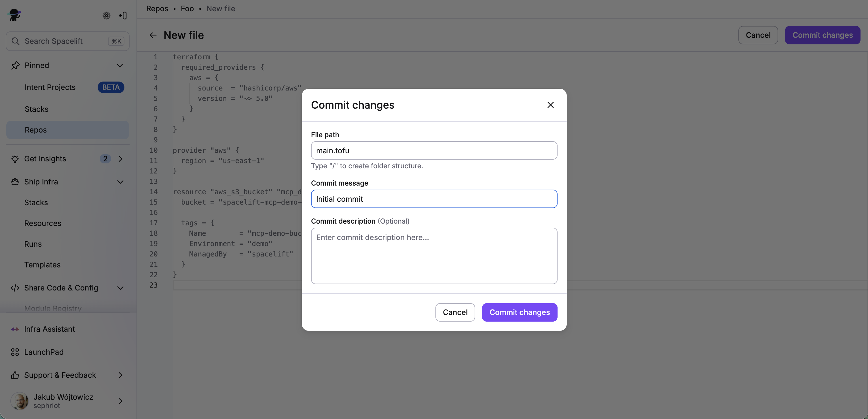Click the Spacelift astronaut logo
Screen dimensions: 868x419
(x=14, y=15)
